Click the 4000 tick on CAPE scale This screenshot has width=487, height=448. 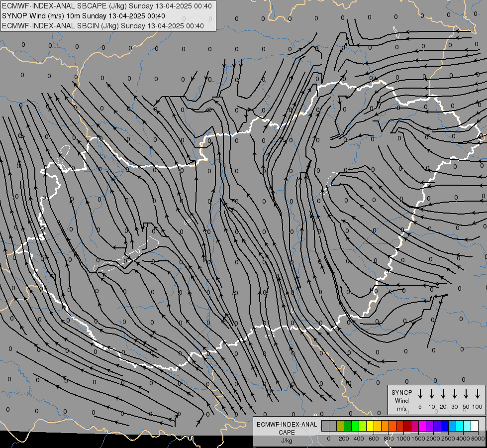coord(463,439)
